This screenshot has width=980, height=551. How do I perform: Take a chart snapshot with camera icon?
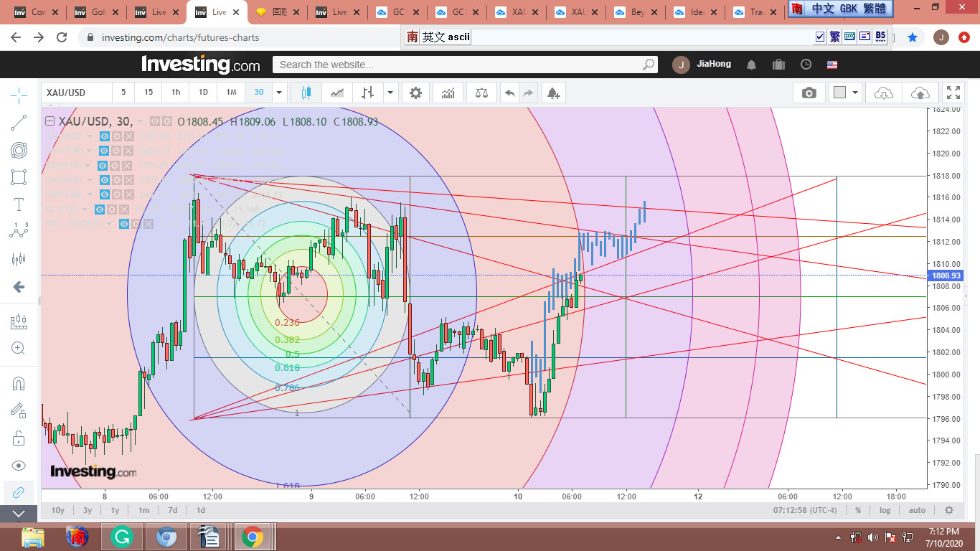click(809, 93)
